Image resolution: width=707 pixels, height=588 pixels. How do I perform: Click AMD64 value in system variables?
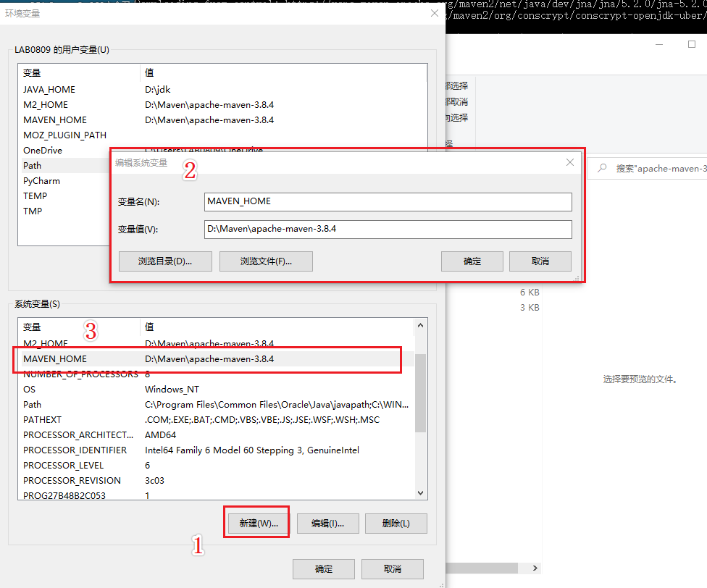161,434
